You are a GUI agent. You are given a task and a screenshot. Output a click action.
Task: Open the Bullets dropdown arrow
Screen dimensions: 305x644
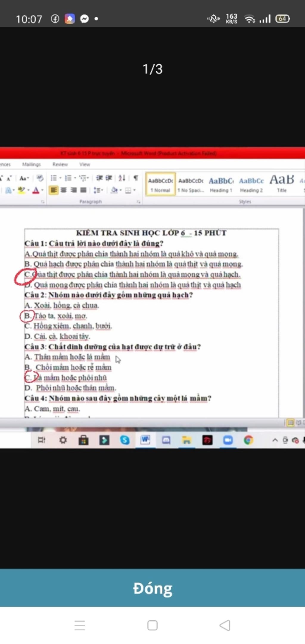pos(60,178)
